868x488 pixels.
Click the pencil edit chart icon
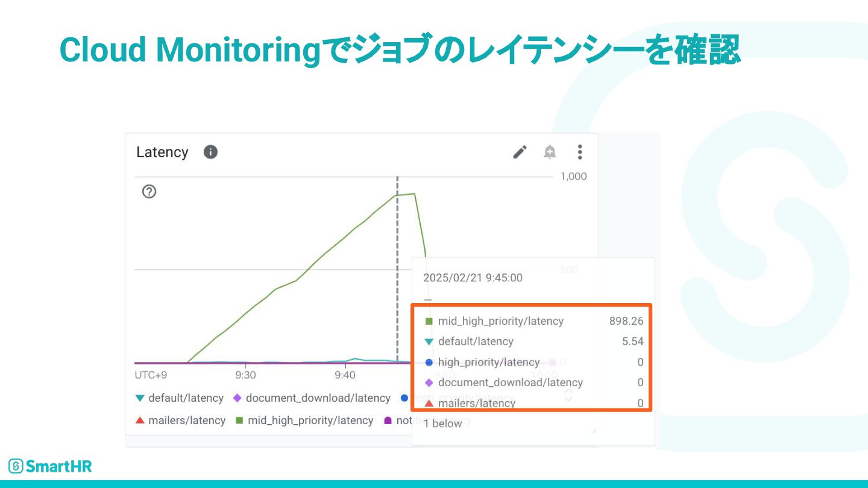[x=520, y=152]
